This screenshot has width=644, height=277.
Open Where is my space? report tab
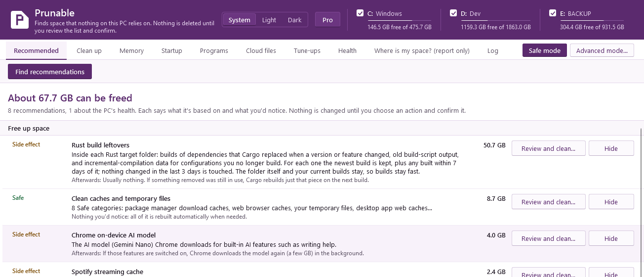click(422, 50)
